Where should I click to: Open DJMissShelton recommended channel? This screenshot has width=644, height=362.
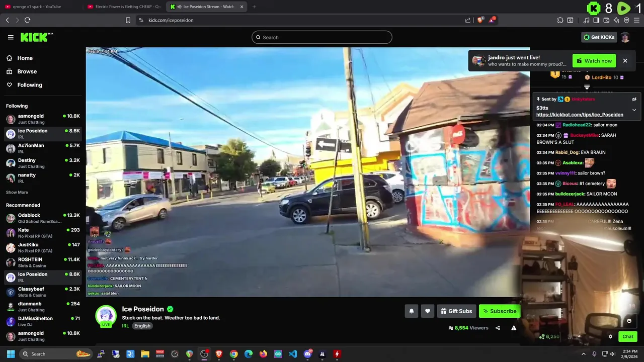43,321
